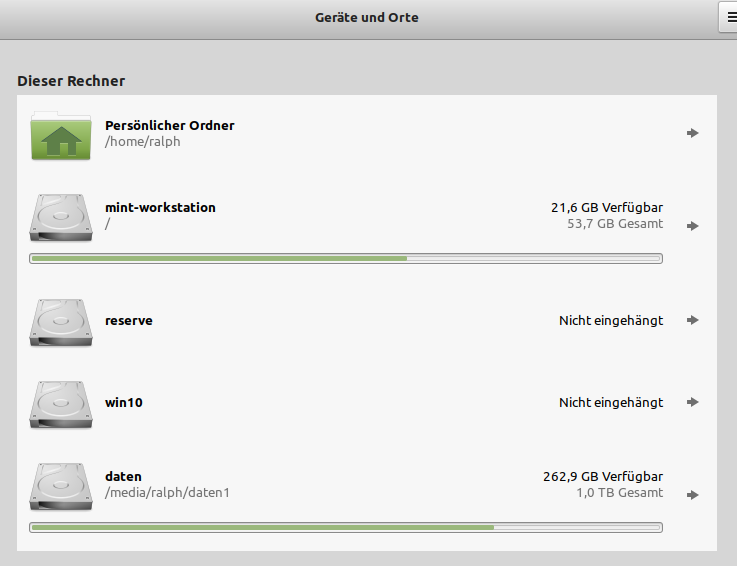This screenshot has width=737, height=566.
Task: Click the 'Geräte und Orte' window title
Action: (x=367, y=18)
